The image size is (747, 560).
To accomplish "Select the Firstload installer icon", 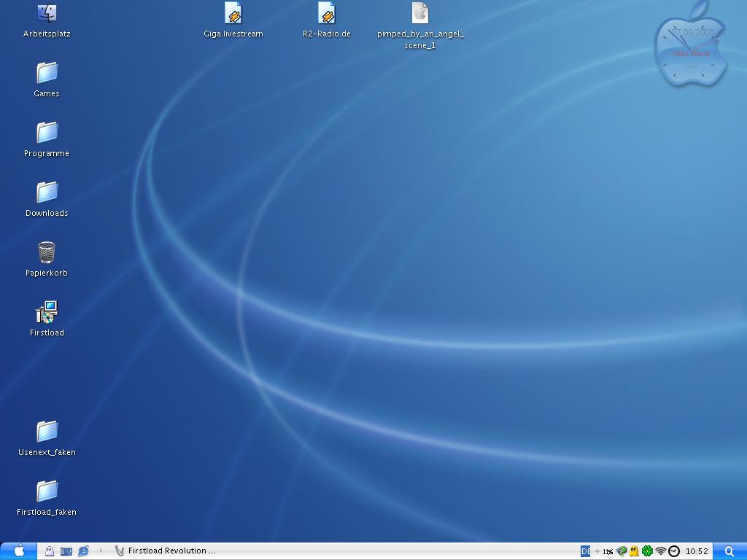I will [x=47, y=319].
